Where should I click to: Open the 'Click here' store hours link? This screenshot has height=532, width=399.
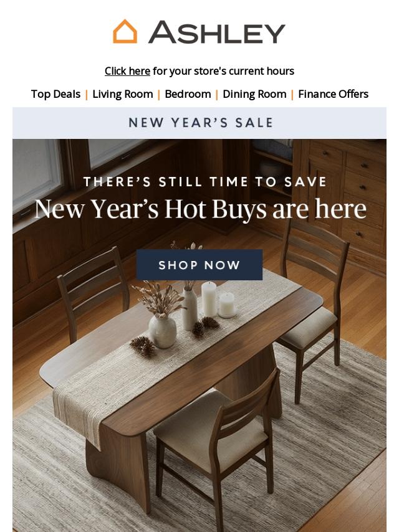point(127,71)
